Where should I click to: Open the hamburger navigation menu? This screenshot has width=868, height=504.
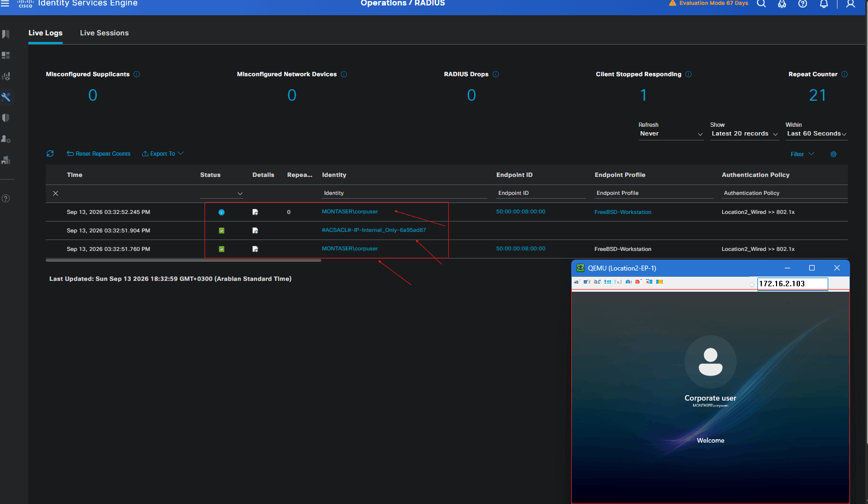tap(5, 3)
